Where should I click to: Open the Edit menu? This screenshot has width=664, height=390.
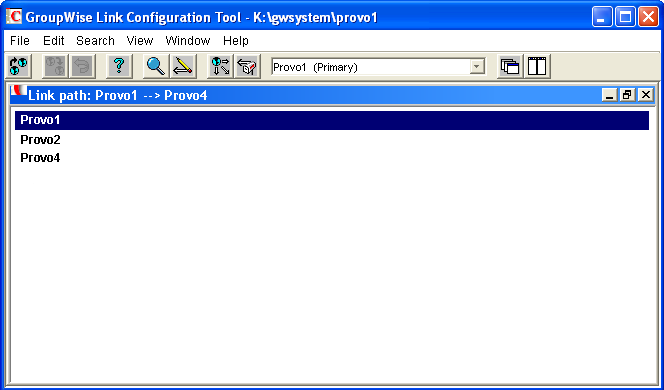pyautogui.click(x=54, y=41)
